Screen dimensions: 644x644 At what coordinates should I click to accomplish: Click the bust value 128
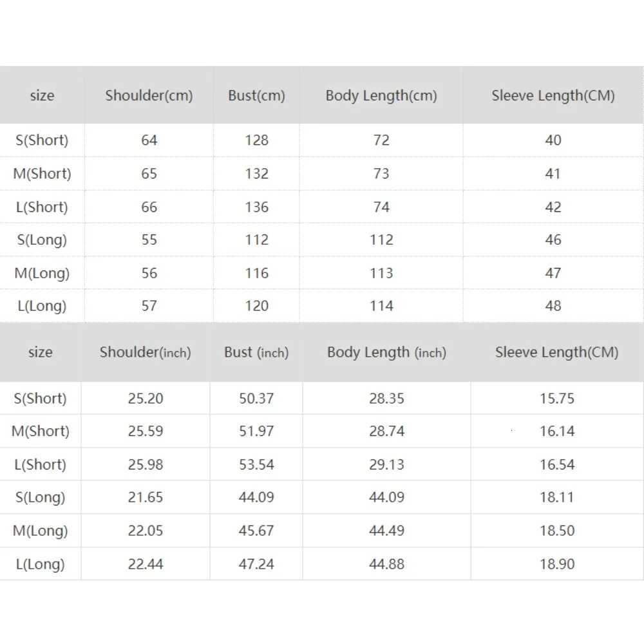click(256, 140)
